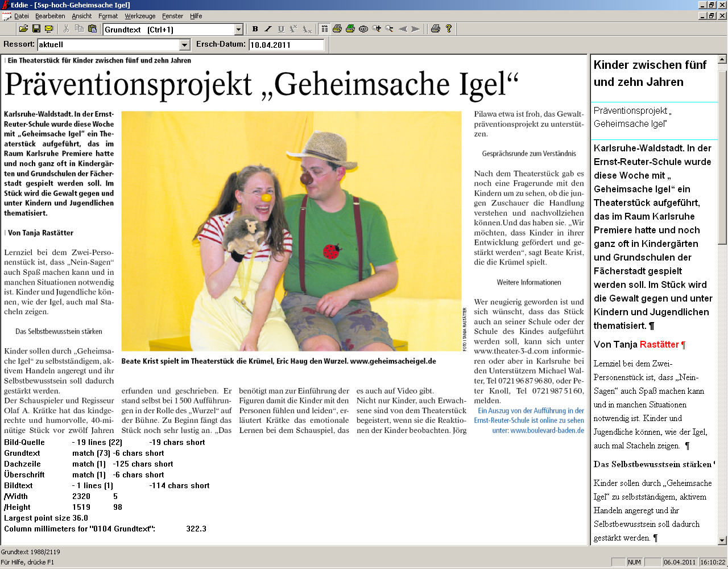Image resolution: width=728 pixels, height=569 pixels.
Task: Click the Eddie application icon in title bar
Action: (5, 5)
